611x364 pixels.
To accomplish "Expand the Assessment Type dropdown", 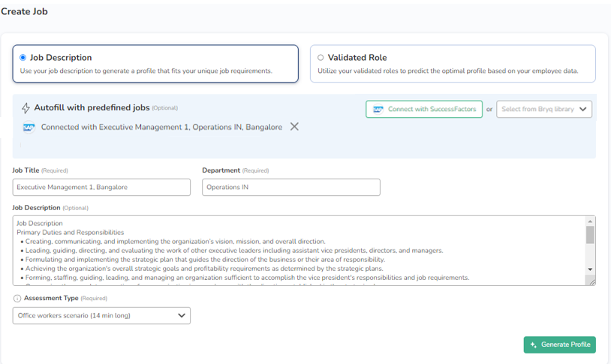I will 101,316.
